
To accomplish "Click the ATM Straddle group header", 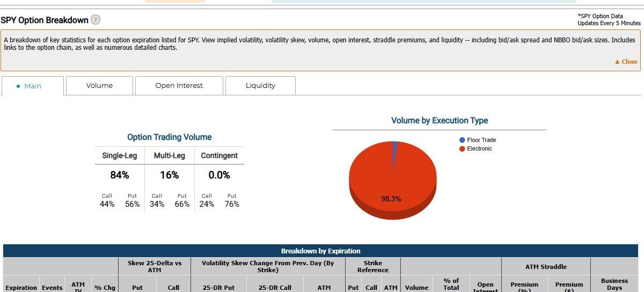I will click(546, 267).
